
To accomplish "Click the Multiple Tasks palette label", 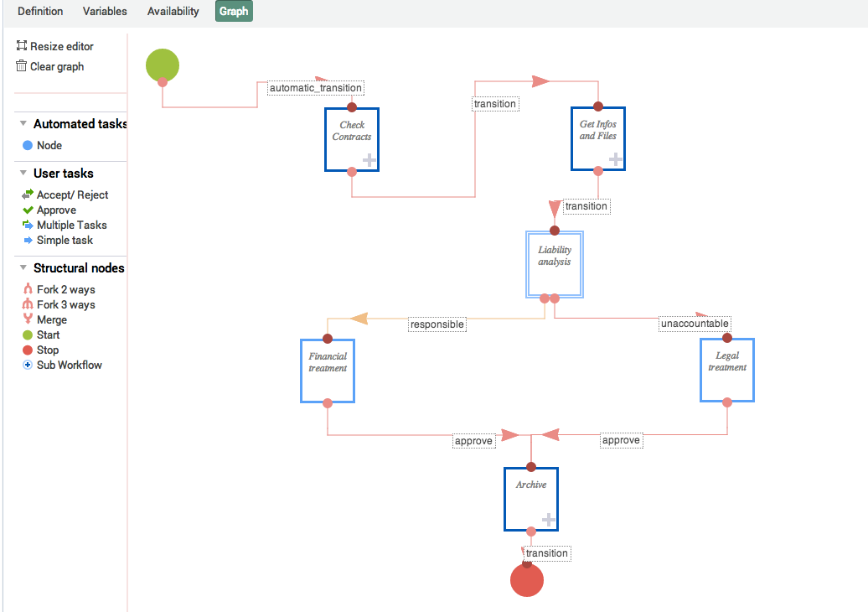I will point(72,225).
